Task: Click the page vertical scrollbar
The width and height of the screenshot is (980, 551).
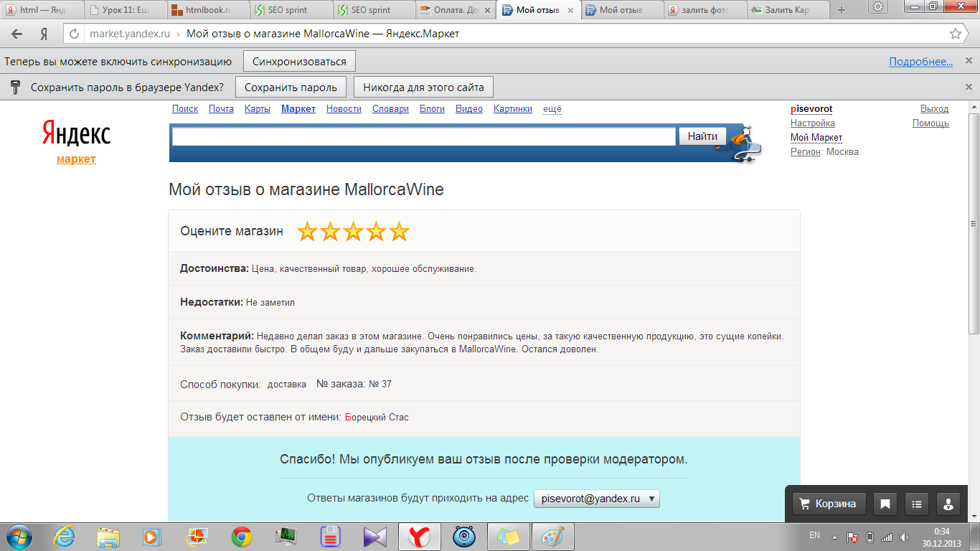Action: (x=974, y=311)
